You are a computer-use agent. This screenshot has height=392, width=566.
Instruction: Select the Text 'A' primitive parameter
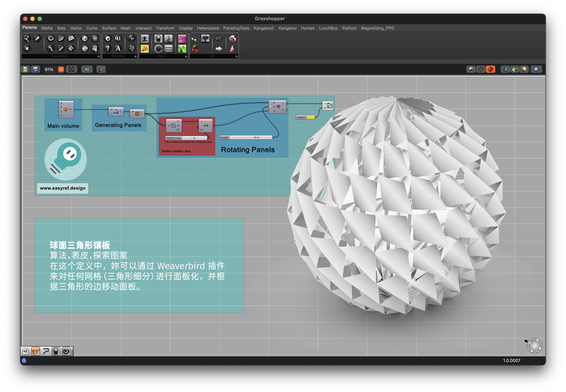click(118, 48)
